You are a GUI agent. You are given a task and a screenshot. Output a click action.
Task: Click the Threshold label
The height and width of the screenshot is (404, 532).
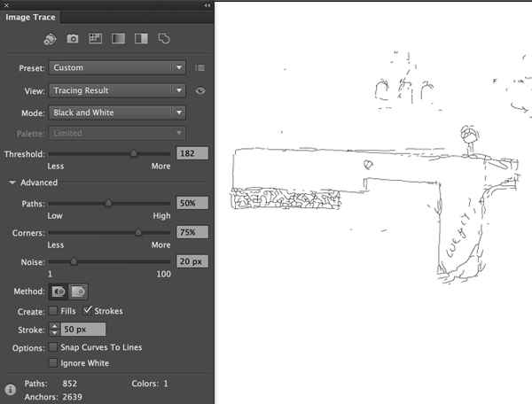(25, 154)
